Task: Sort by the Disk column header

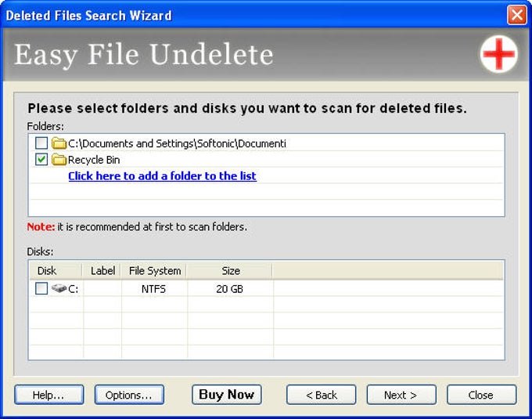Action: [56, 271]
